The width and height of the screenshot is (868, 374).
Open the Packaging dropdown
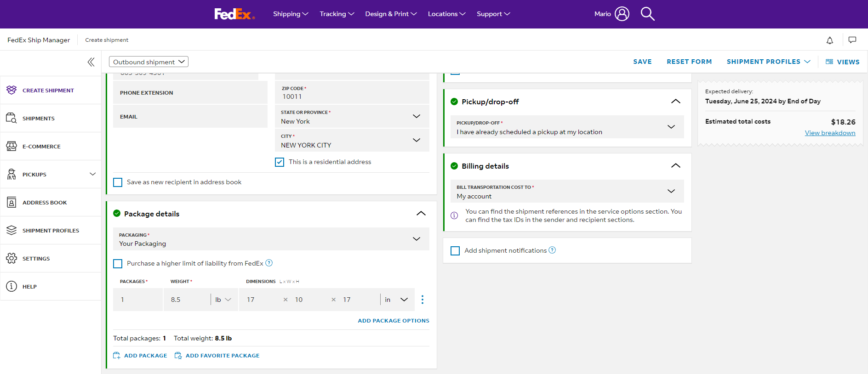(271, 239)
